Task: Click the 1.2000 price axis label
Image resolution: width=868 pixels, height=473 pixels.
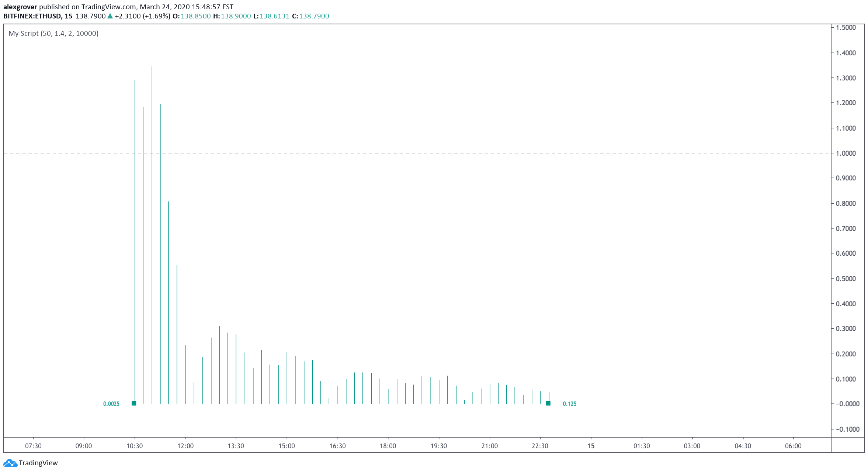Action: [x=846, y=103]
